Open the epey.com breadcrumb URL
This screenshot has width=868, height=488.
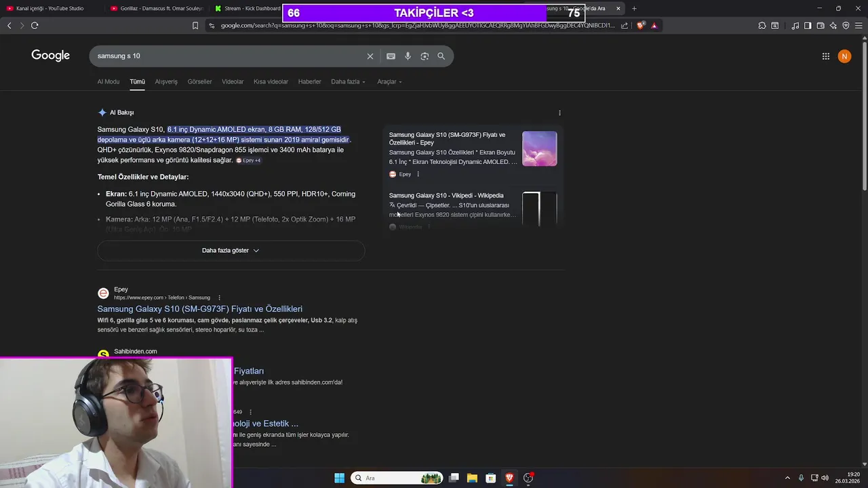tap(162, 298)
